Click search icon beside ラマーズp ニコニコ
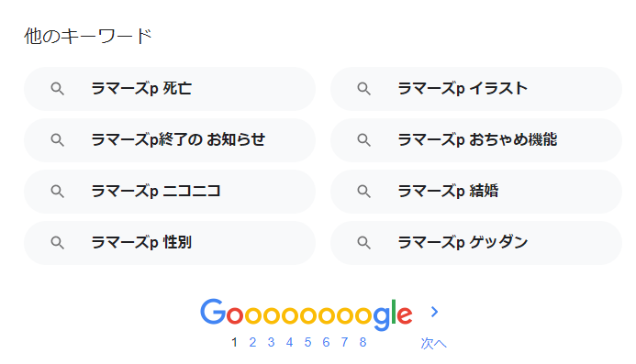The width and height of the screenshot is (636, 364). [x=57, y=192]
